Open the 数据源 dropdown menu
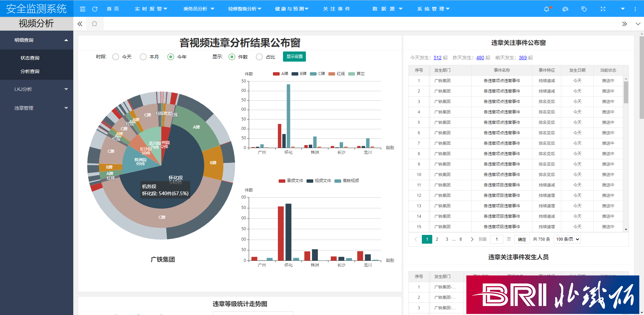Image resolution: width=644 pixels, height=315 pixels. tap(387, 9)
